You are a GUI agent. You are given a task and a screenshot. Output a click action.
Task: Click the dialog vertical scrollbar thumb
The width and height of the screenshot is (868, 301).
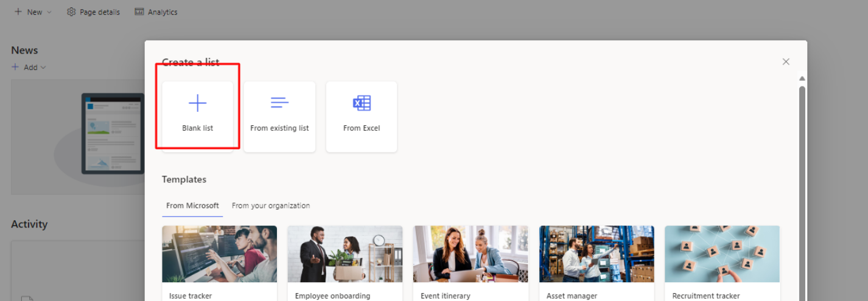[x=802, y=192]
